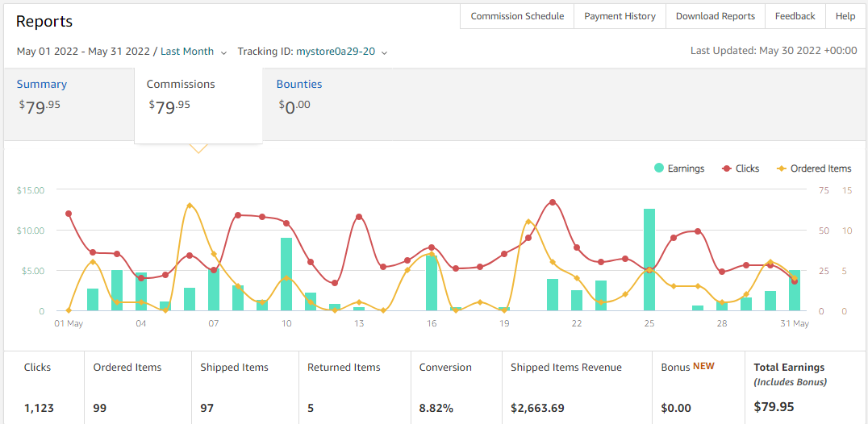This screenshot has width=868, height=424.
Task: Click the Ordered Items value 99
Action: [x=100, y=409]
